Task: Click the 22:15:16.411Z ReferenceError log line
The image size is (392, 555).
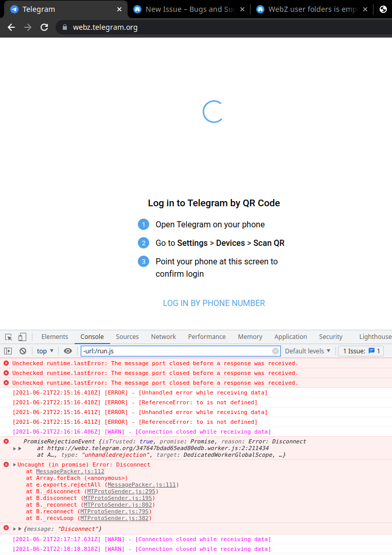Action: click(135, 422)
